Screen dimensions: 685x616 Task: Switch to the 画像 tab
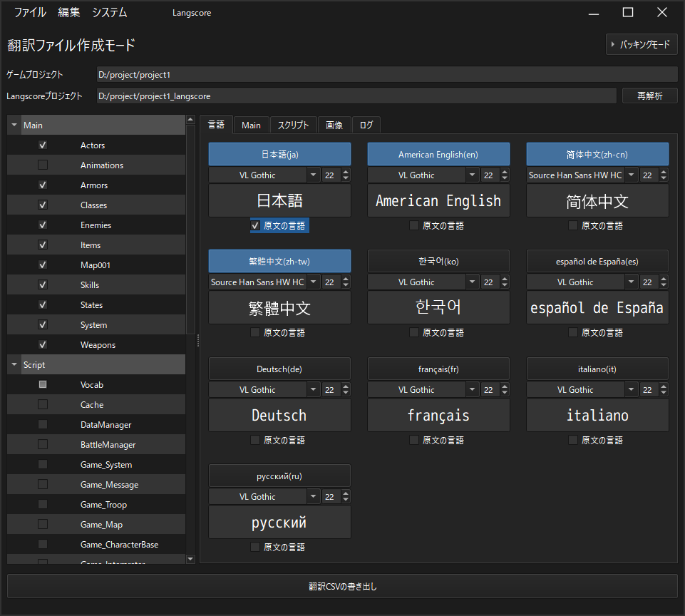(x=334, y=125)
